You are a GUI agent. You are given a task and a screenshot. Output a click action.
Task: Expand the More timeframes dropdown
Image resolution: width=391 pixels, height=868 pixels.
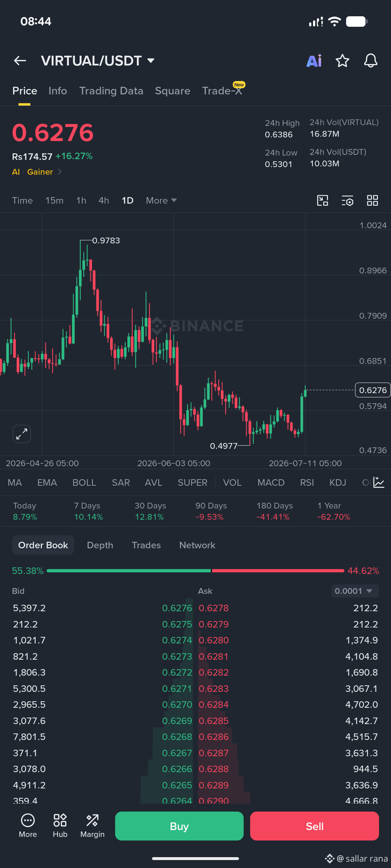pos(161,200)
